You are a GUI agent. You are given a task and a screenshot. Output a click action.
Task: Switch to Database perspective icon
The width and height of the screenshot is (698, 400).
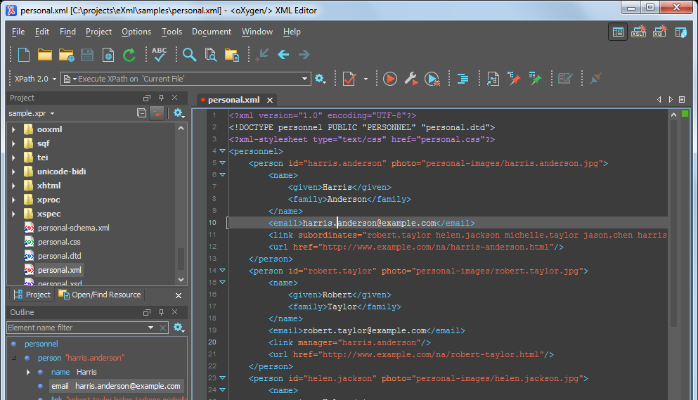pos(681,32)
